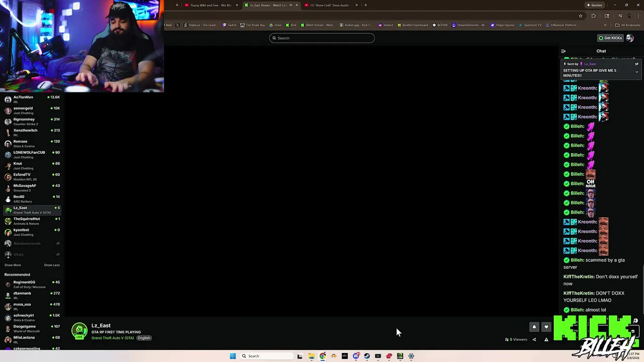Open the X bookmark icon
Viewport: 644px width, 362px height.
coord(178,25)
